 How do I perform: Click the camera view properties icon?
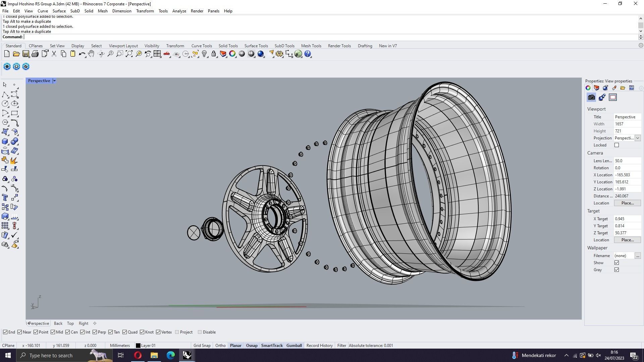pyautogui.click(x=591, y=98)
